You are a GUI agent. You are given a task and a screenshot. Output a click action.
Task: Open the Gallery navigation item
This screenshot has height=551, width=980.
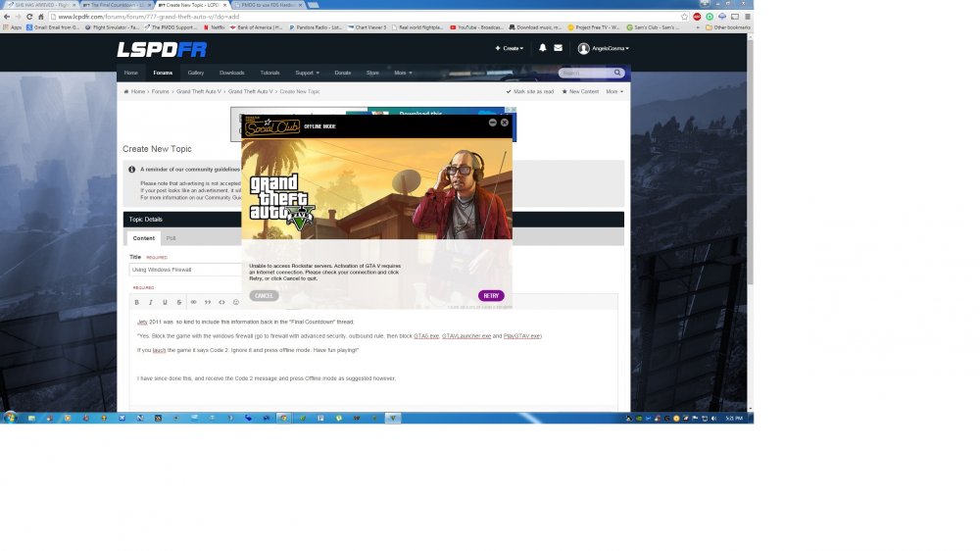click(x=196, y=73)
